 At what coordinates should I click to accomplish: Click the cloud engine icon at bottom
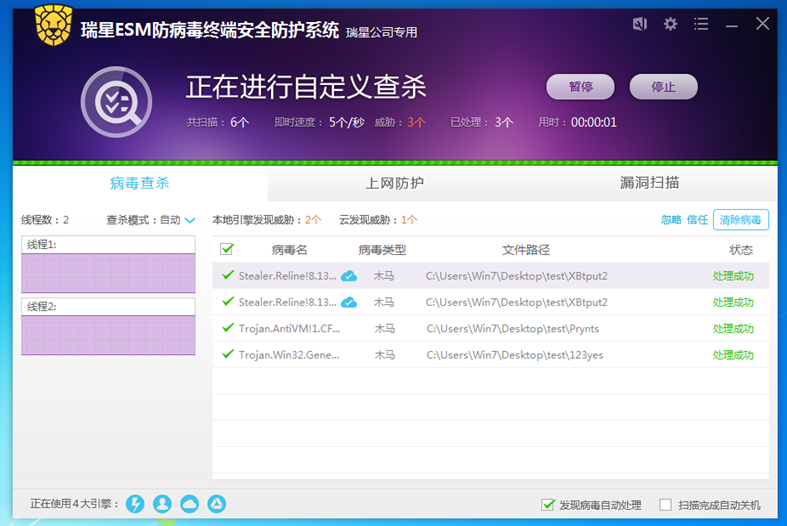(189, 503)
